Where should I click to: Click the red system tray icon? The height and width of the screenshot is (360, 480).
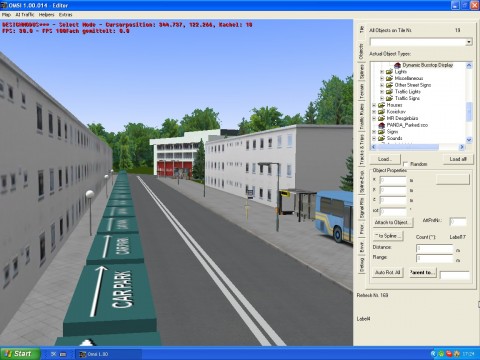tap(449, 354)
